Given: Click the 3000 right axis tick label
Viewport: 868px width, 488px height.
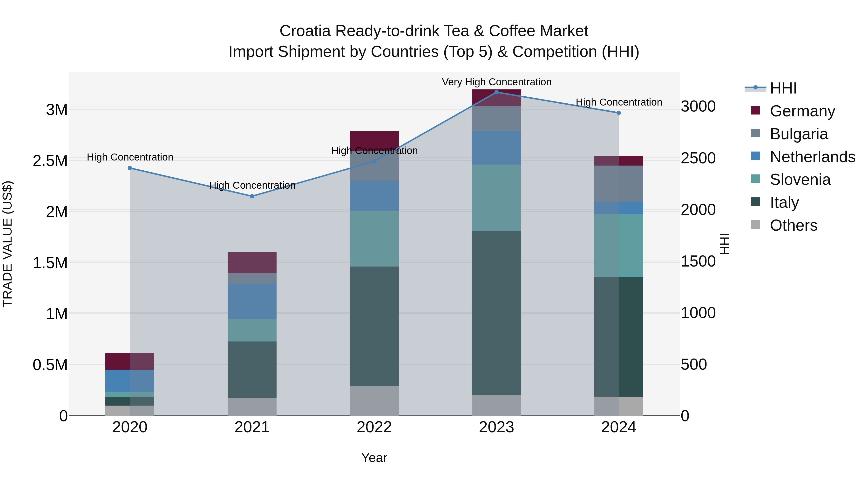Looking at the screenshot, I should pyautogui.click(x=698, y=107).
